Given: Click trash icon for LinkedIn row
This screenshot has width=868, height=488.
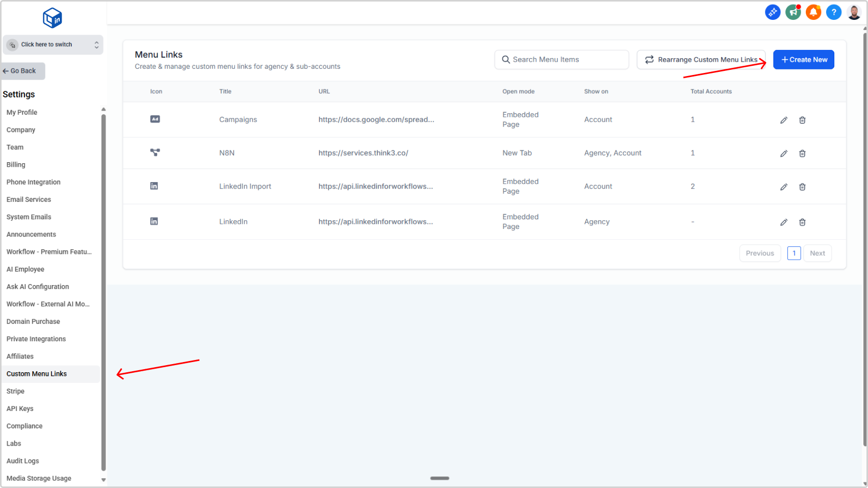Looking at the screenshot, I should pyautogui.click(x=802, y=222).
